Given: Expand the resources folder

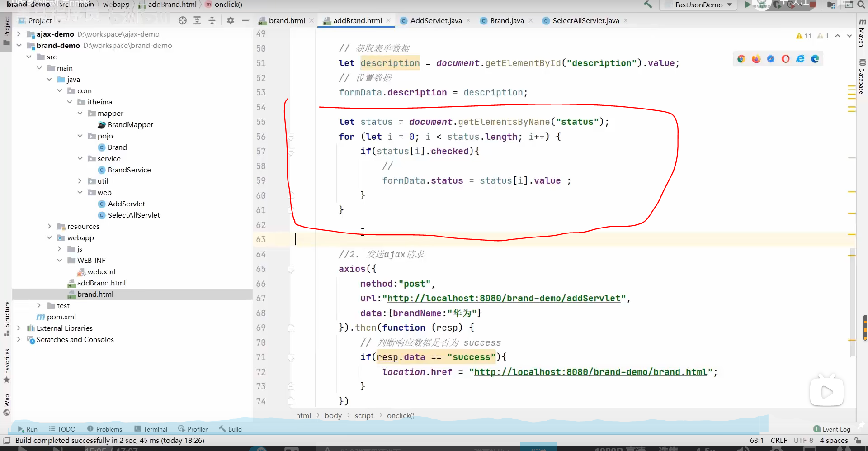Looking at the screenshot, I should [x=49, y=226].
